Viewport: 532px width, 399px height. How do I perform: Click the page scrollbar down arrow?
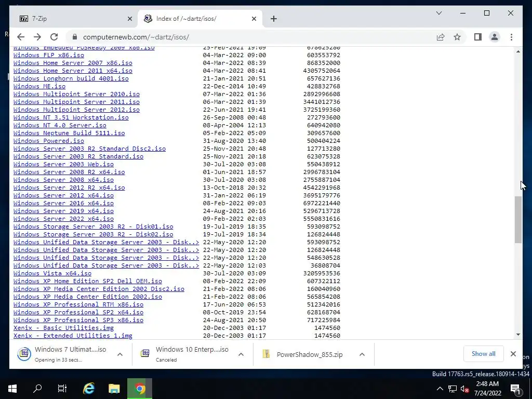[518, 335]
